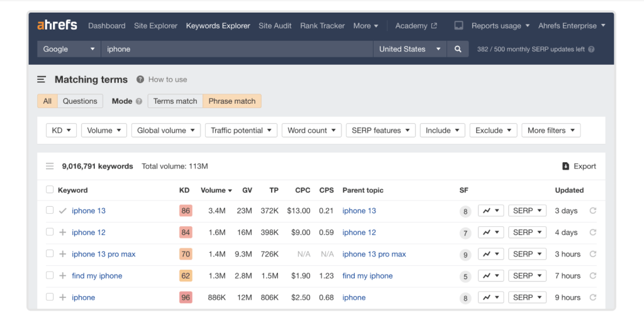
Task: Open the Include filter dropdown
Action: tap(442, 130)
